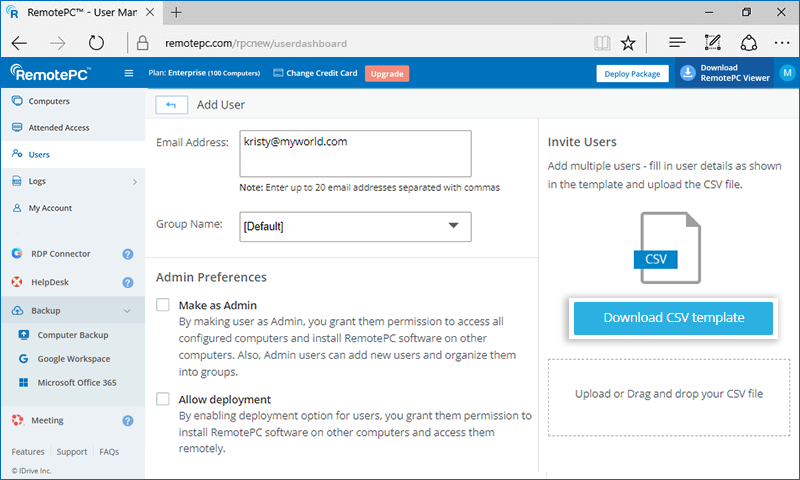Click the back arrow next to Add User
This screenshot has width=800, height=480.
point(171,105)
